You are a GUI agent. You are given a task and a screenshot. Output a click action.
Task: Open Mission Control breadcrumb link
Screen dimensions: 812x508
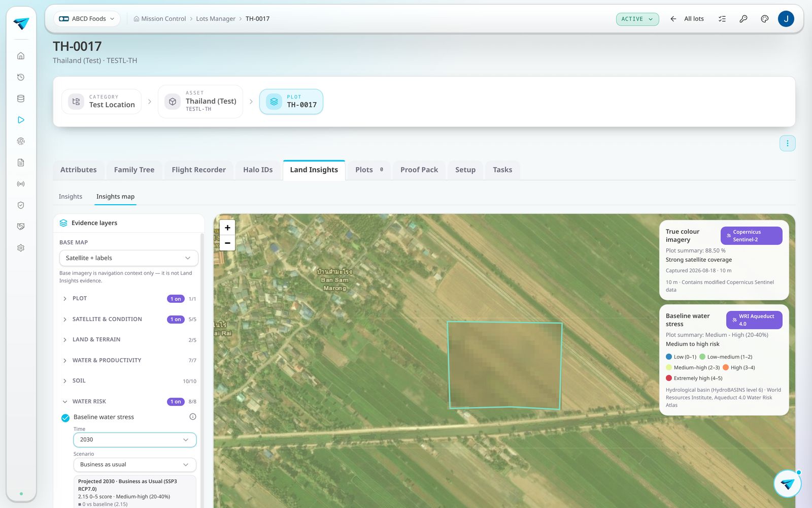[159, 19]
